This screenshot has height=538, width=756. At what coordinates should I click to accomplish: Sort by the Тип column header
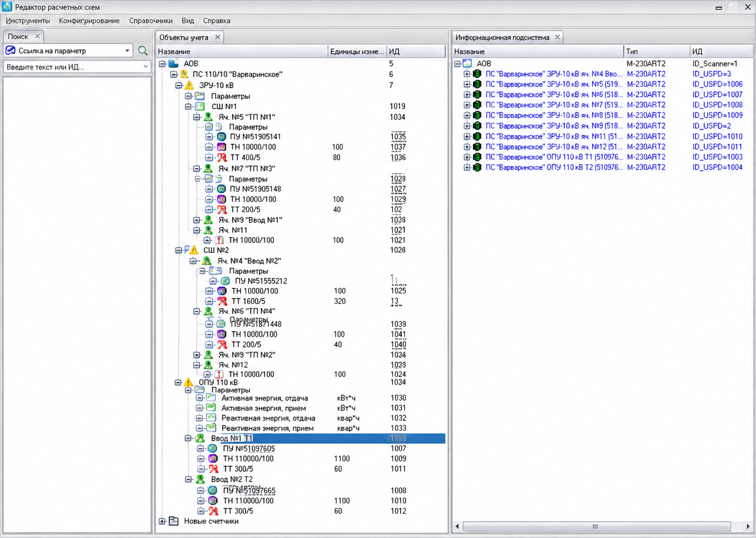(656, 51)
